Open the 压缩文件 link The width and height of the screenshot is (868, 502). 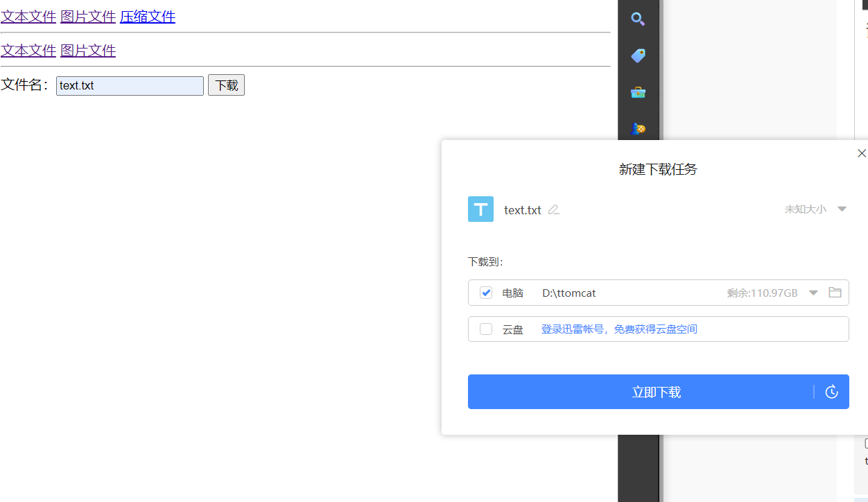pyautogui.click(x=148, y=17)
